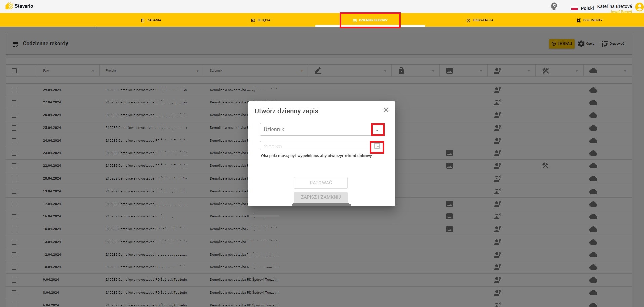Viewport: 644px width, 307px height.
Task: Close the Utwórz dzienny zapis dialog
Action: pyautogui.click(x=386, y=110)
